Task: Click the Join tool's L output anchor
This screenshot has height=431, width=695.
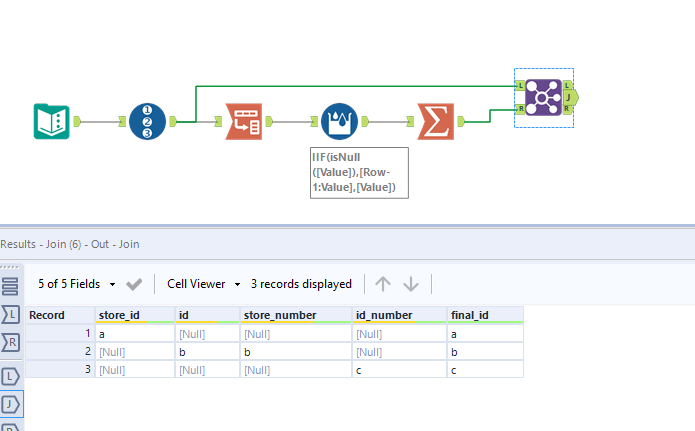Action: (x=567, y=85)
